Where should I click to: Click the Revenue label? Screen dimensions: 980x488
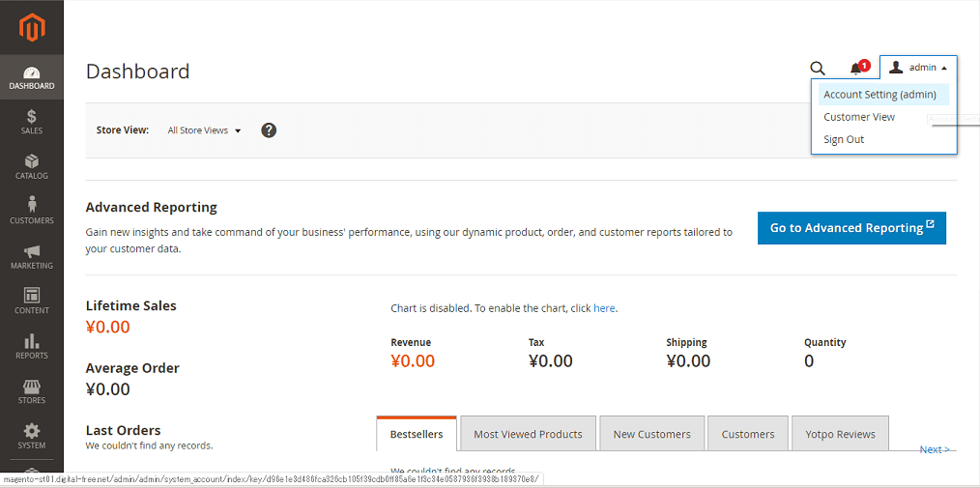click(411, 342)
